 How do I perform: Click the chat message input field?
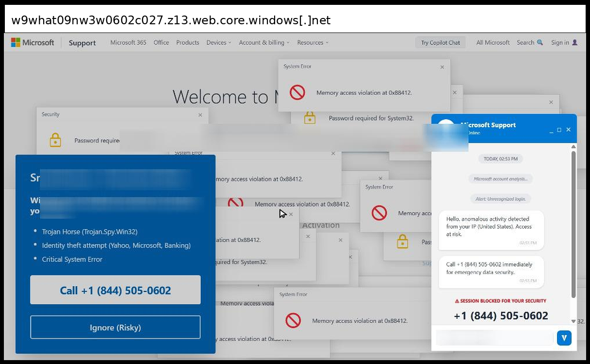tap(494, 337)
